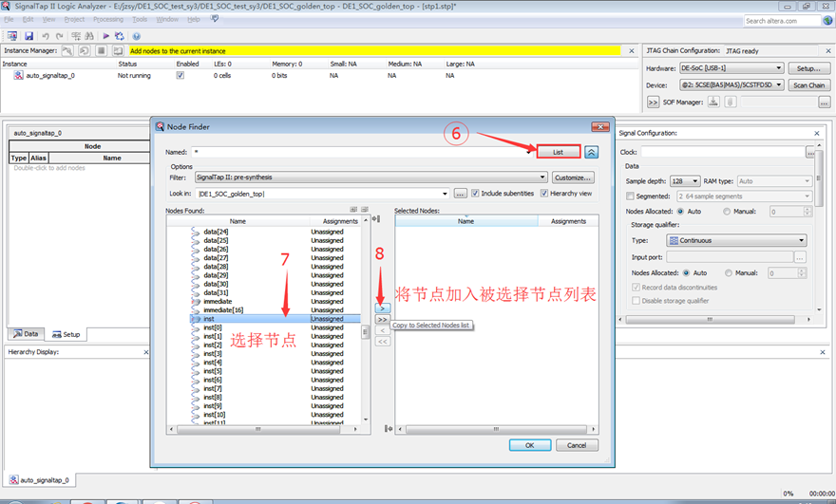Click the SOF Manager attach file icon
Screen dimensions: 836x504
point(731,102)
